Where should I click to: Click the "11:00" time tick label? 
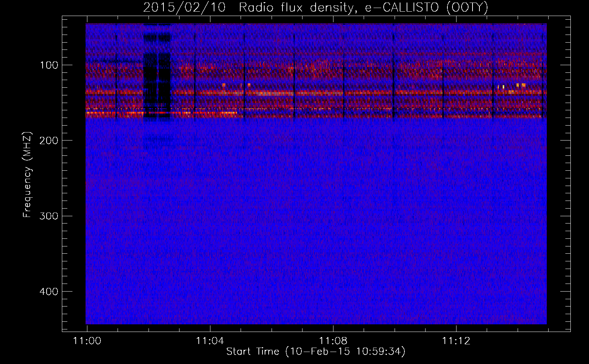point(87,341)
